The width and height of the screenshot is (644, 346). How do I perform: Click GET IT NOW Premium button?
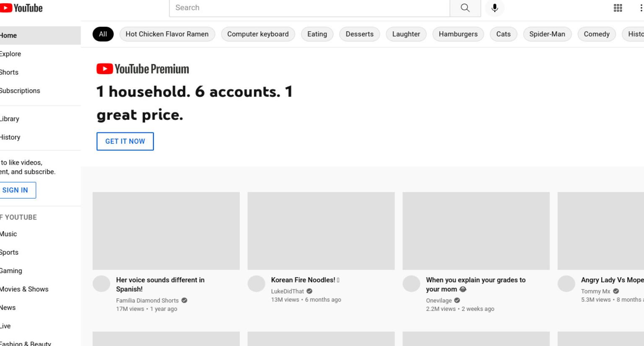[x=125, y=141]
